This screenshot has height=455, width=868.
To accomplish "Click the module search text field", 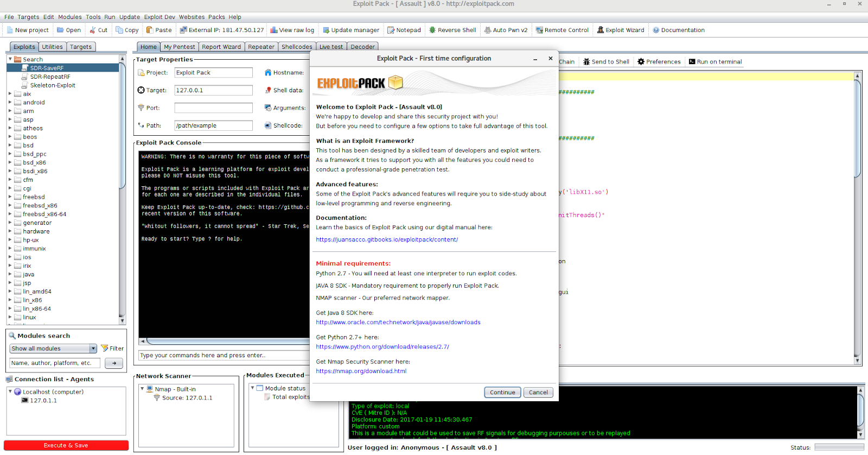I will coord(55,363).
